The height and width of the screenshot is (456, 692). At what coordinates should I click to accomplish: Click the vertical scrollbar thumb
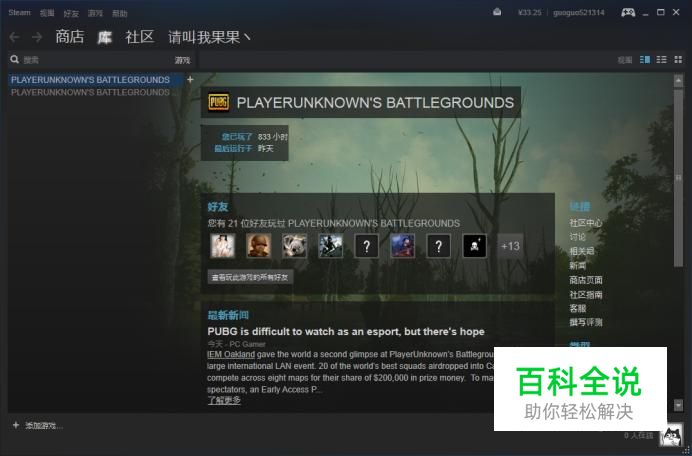tap(678, 177)
